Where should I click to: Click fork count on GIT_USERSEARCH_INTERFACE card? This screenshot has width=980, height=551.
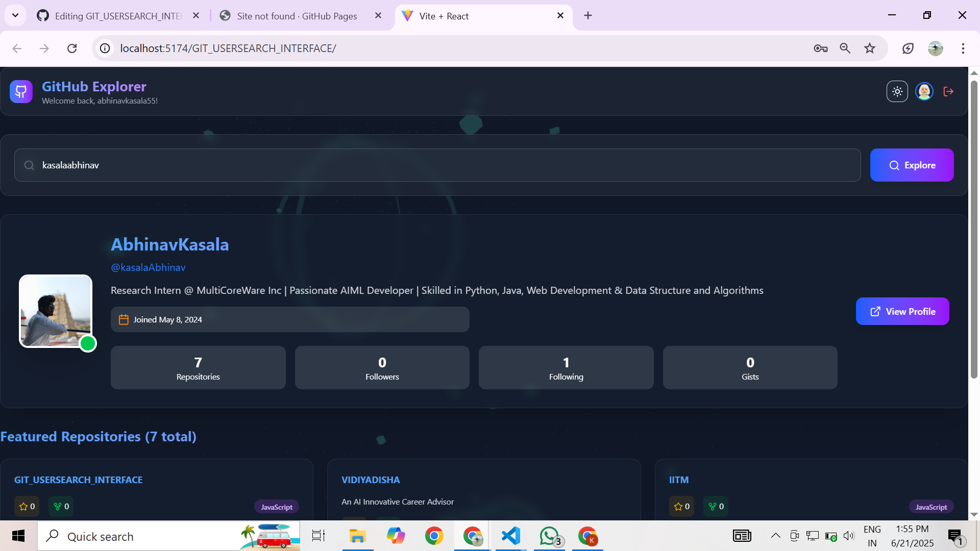tap(61, 507)
